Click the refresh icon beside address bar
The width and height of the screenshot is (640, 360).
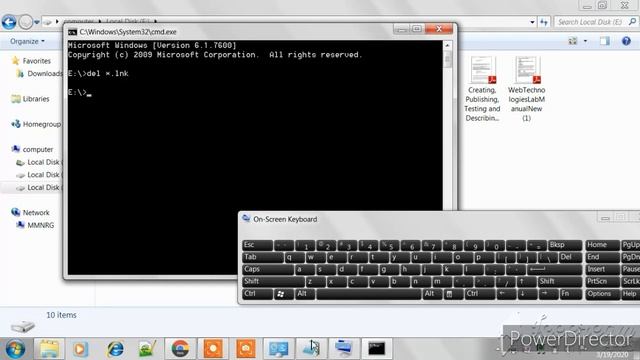pyautogui.click(x=544, y=22)
